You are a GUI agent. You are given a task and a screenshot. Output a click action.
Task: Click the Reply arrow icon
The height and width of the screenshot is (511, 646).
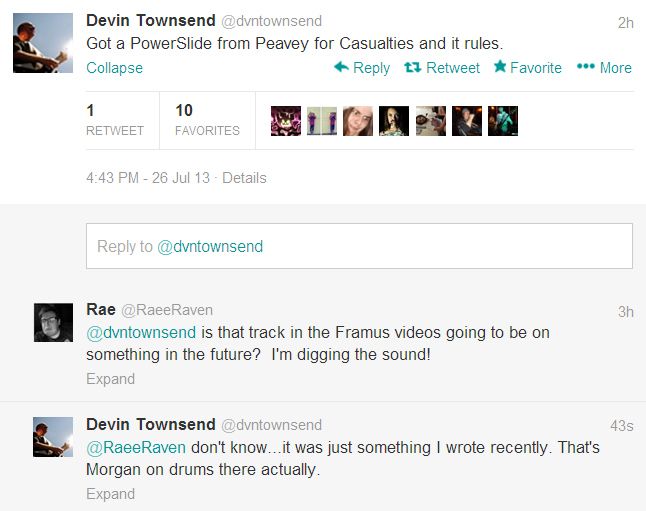pyautogui.click(x=342, y=67)
